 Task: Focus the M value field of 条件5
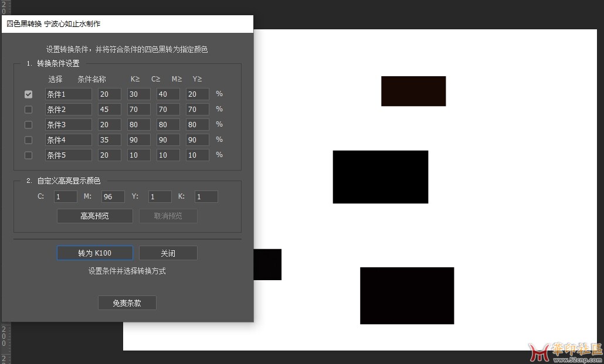pos(168,155)
